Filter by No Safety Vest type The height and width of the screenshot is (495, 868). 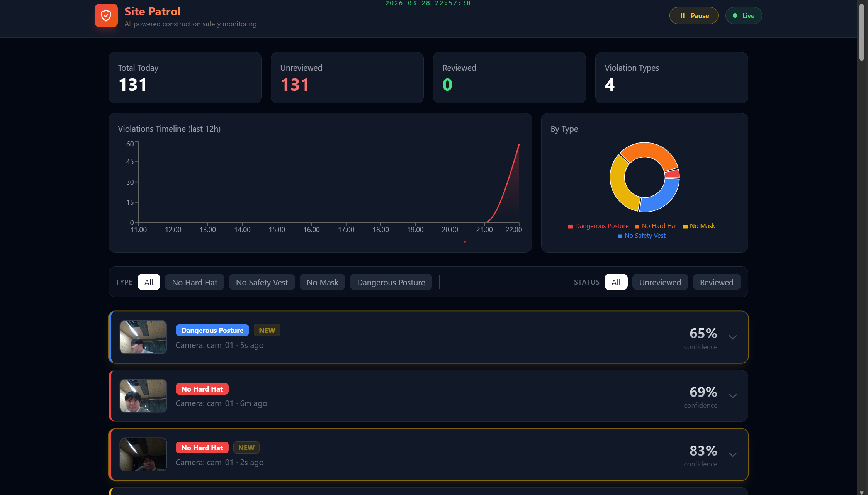point(262,282)
